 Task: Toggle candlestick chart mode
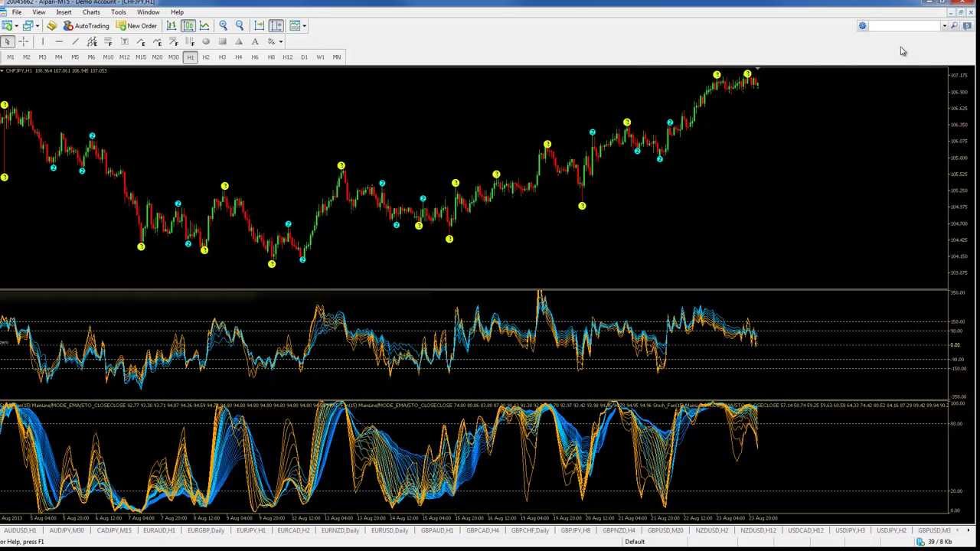[188, 26]
